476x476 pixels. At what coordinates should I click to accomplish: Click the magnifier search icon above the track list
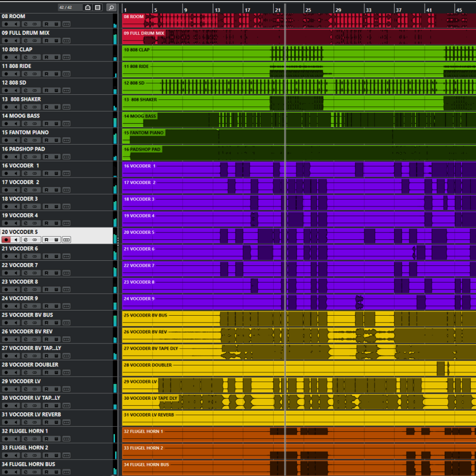coord(111,7)
